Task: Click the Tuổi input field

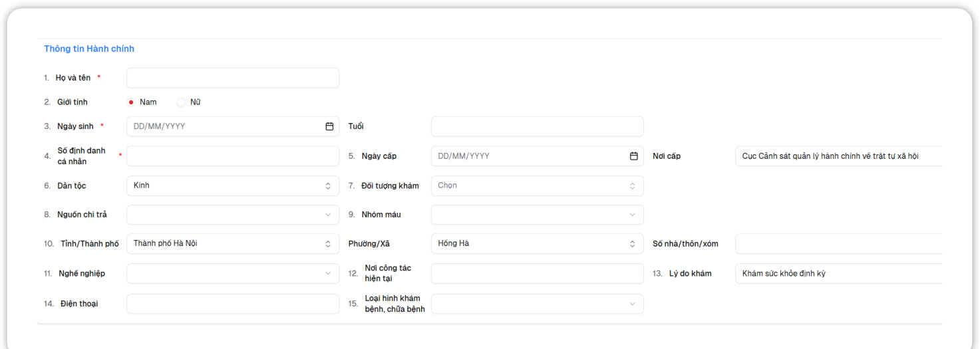Action: tap(538, 126)
